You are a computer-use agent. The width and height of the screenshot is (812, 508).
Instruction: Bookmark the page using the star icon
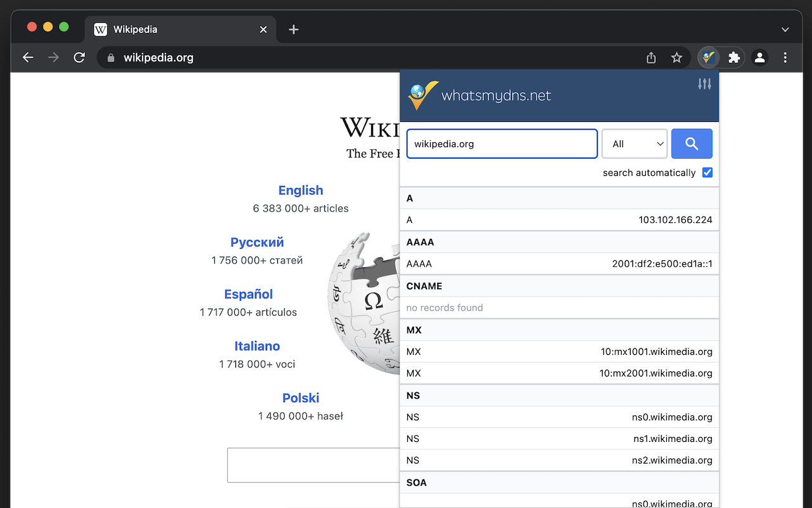[x=676, y=57]
